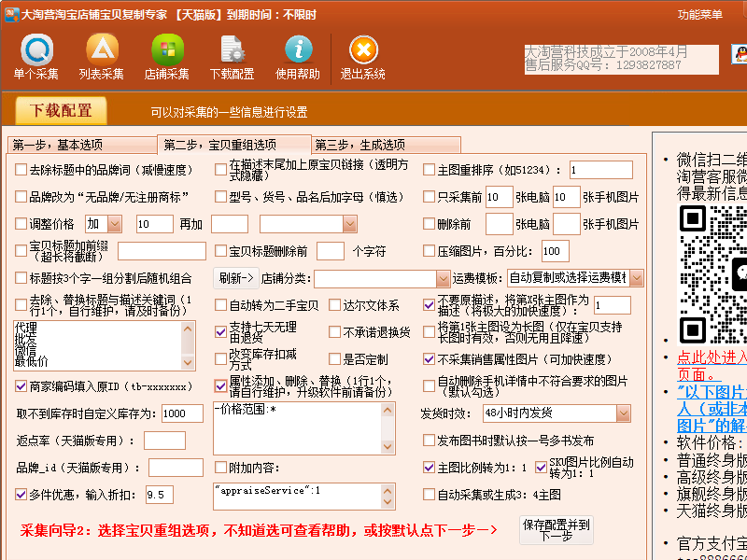Toggle the 多件优惠 checkbox

(x=21, y=494)
